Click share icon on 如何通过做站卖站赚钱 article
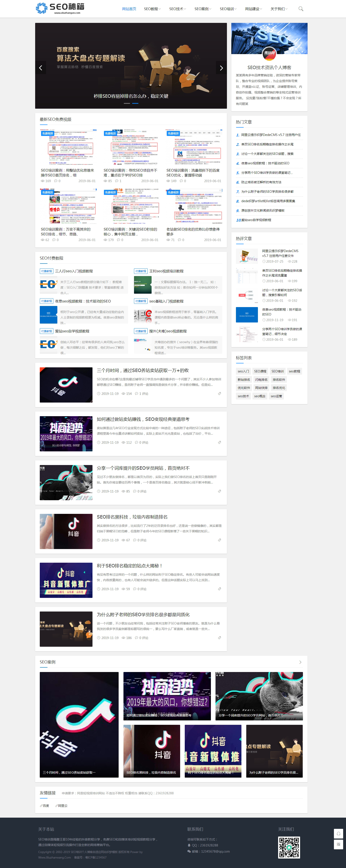Image resolution: width=346 pixels, height=868 pixels. [x=219, y=442]
